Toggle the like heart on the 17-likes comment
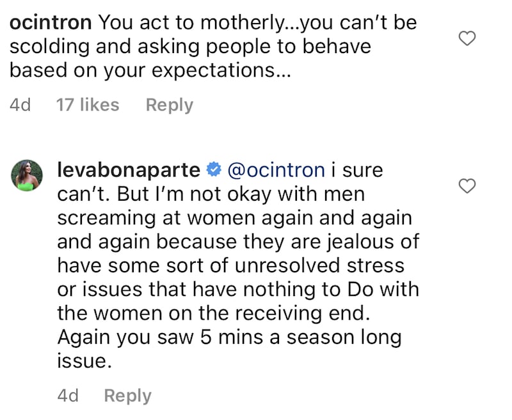The width and height of the screenshot is (512, 420). pos(467,38)
